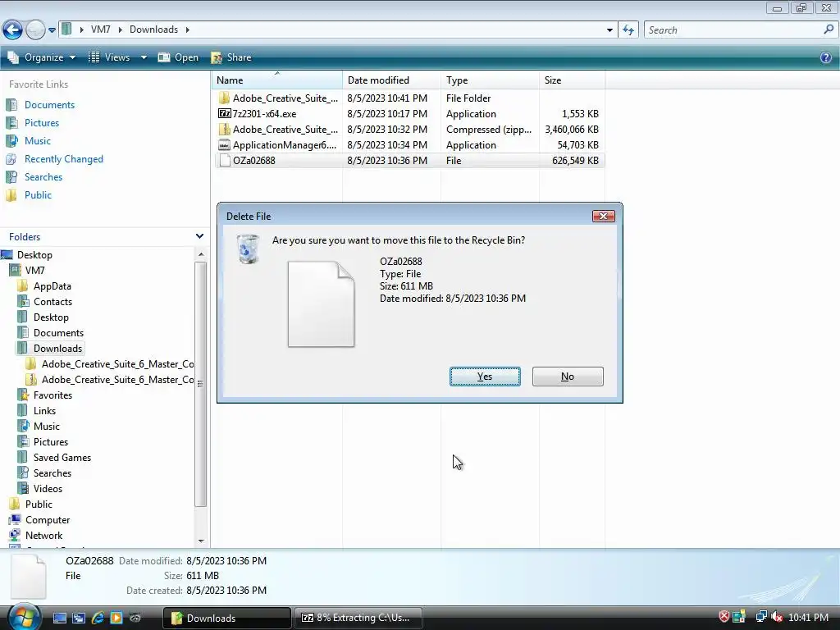Select Contacts in the folder tree
This screenshot has width=840, height=630.
52,302
